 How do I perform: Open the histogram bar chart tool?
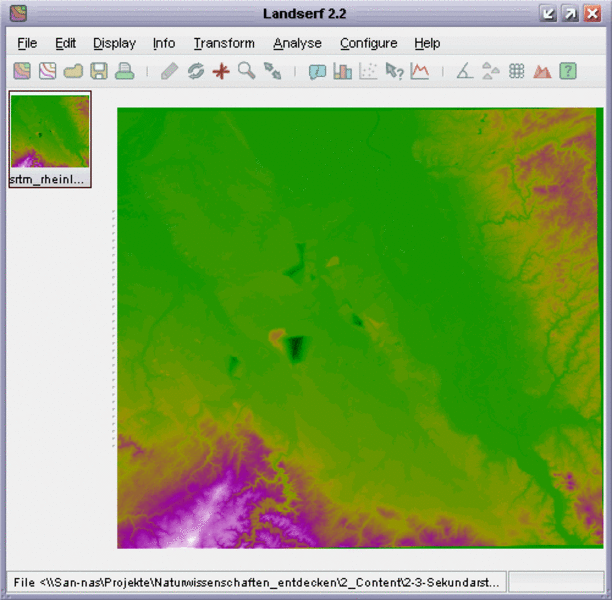[343, 71]
